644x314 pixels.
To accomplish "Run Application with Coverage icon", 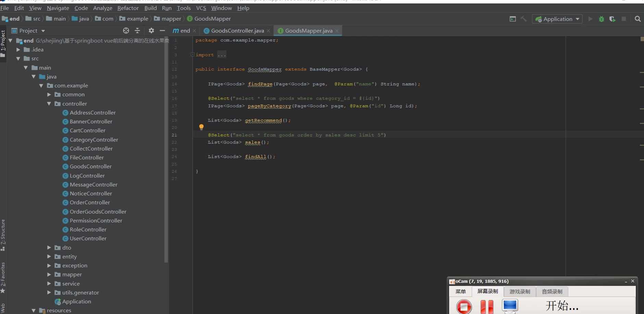I will click(x=612, y=19).
